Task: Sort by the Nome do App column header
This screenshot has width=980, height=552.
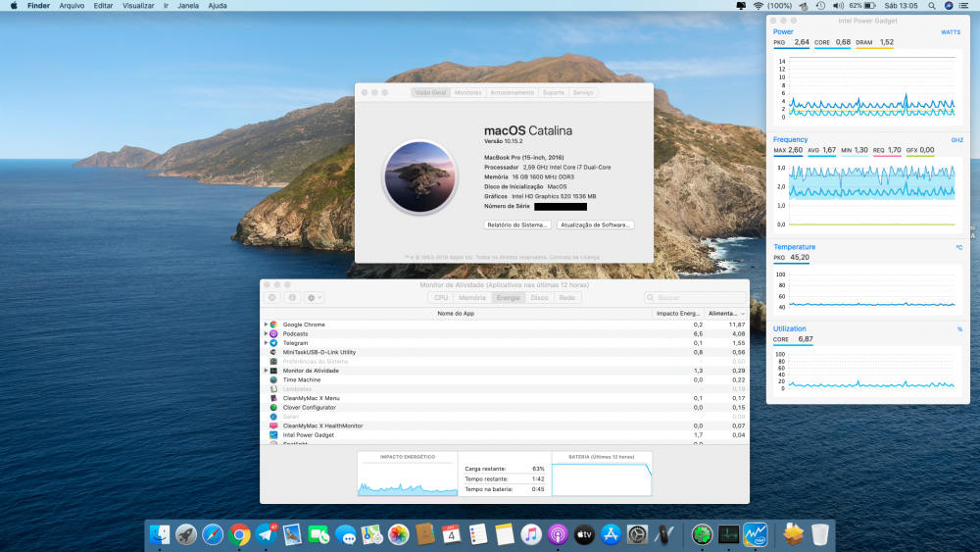Action: [x=456, y=313]
